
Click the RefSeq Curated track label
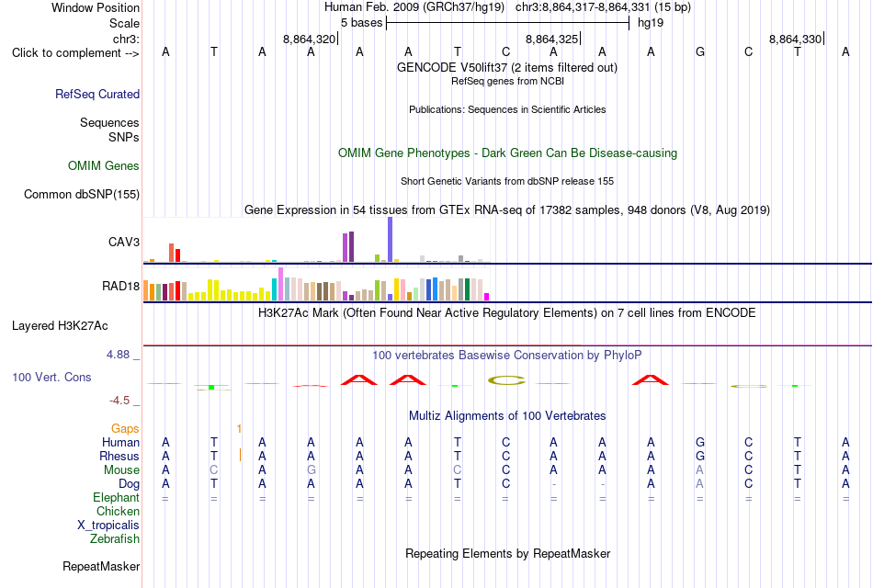pos(97,94)
